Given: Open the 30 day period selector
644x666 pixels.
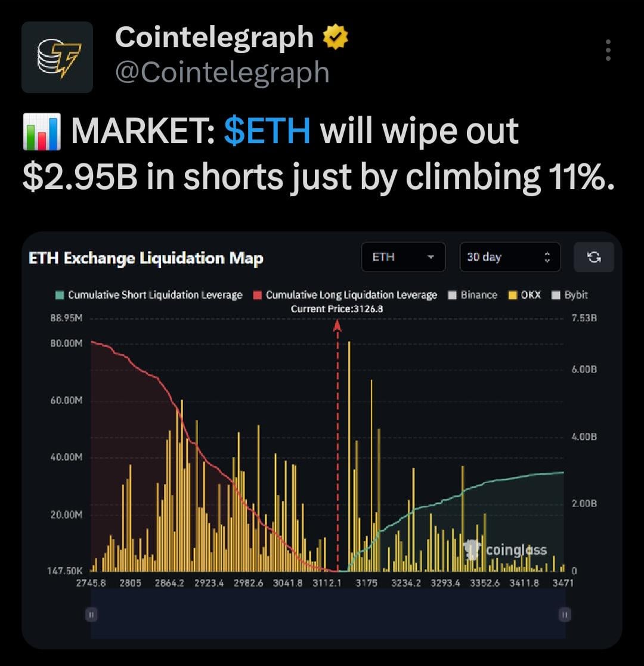Looking at the screenshot, I should [x=509, y=257].
